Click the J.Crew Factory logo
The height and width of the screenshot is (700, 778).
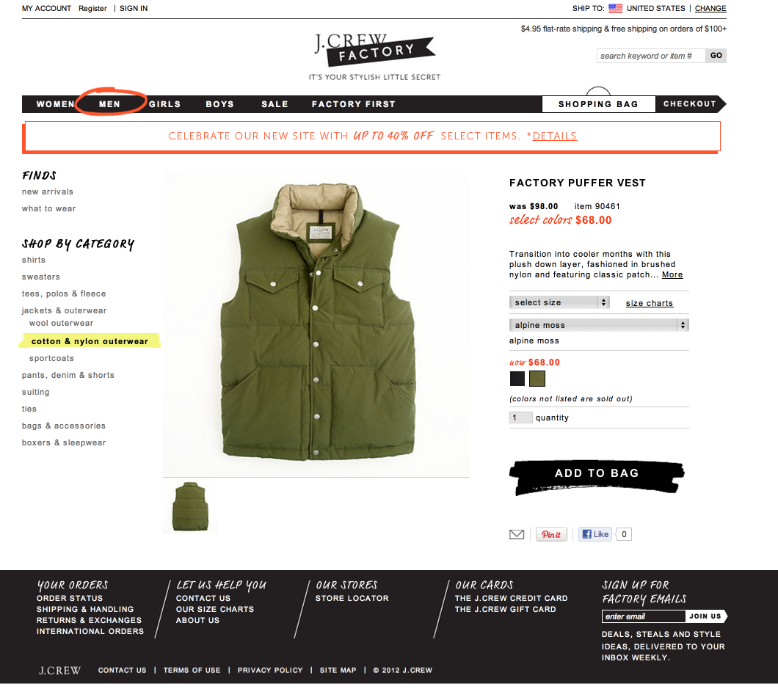tap(374, 50)
